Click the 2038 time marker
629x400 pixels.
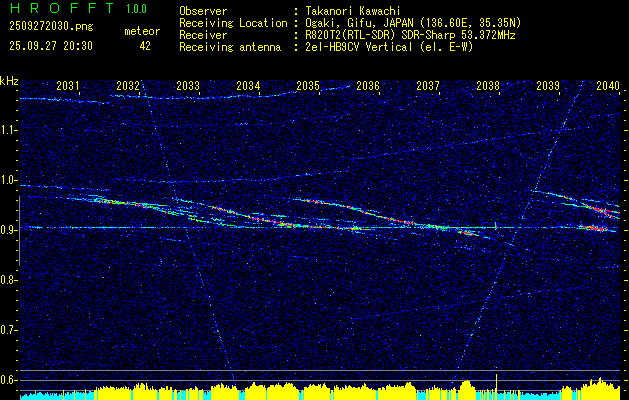488,85
